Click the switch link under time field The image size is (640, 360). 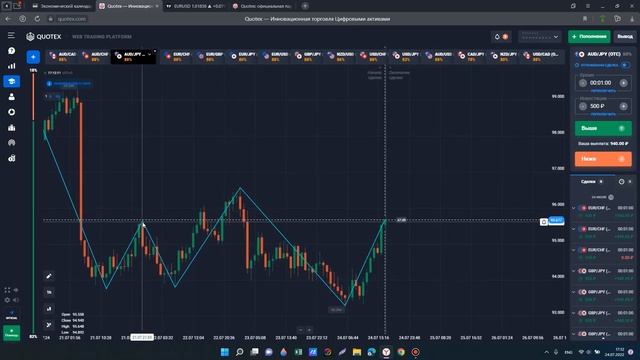pyautogui.click(x=603, y=91)
